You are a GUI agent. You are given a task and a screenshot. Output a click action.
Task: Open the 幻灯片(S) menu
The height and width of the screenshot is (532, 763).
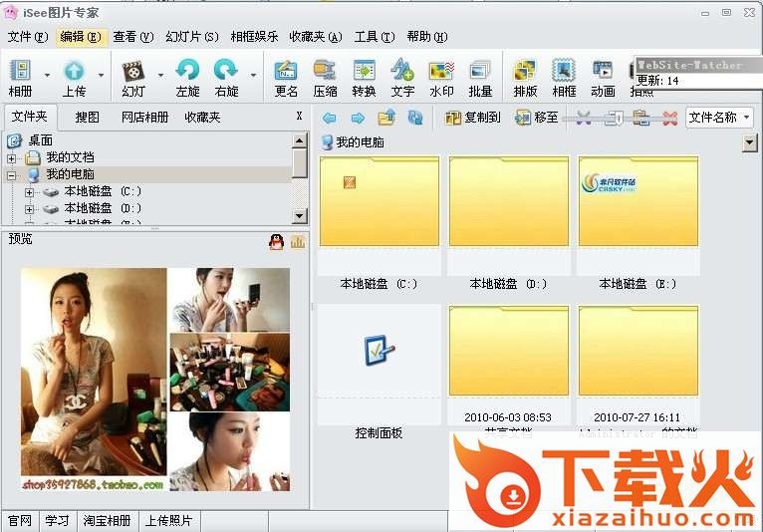pos(191,37)
